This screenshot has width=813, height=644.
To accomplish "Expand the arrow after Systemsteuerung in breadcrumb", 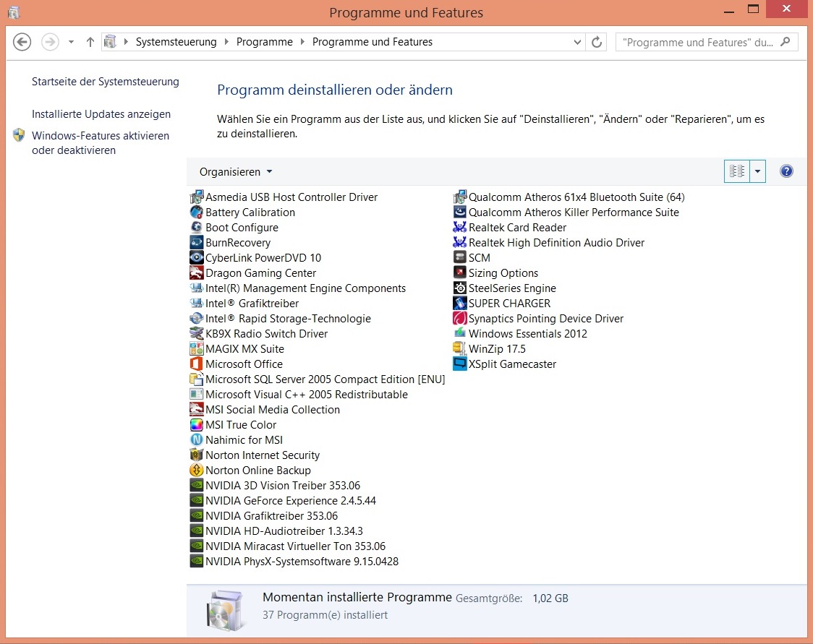I will click(226, 42).
